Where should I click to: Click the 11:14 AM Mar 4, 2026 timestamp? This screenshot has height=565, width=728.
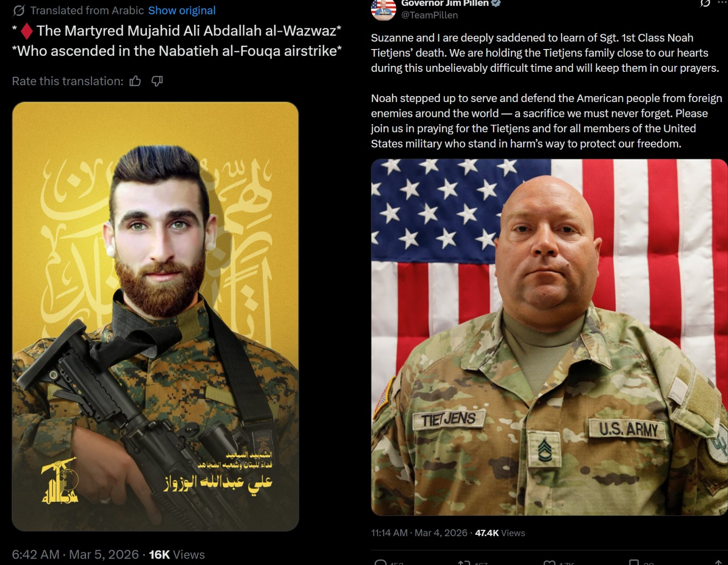point(419,533)
